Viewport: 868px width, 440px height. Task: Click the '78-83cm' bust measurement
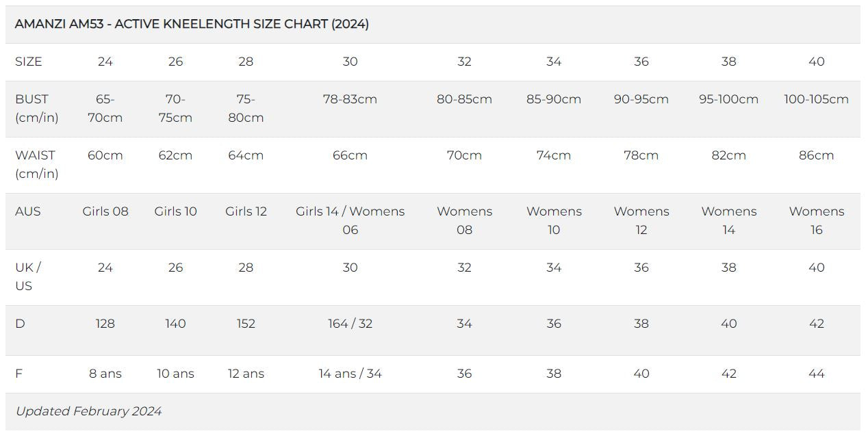(x=350, y=99)
